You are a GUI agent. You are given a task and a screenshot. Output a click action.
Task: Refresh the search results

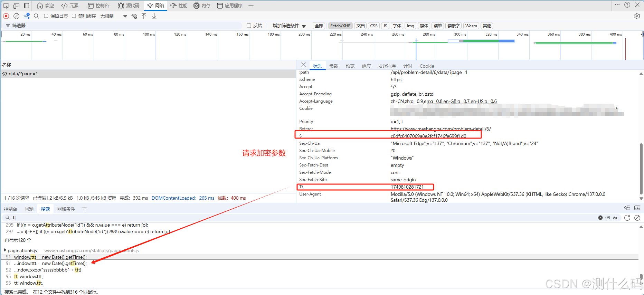coord(627,218)
